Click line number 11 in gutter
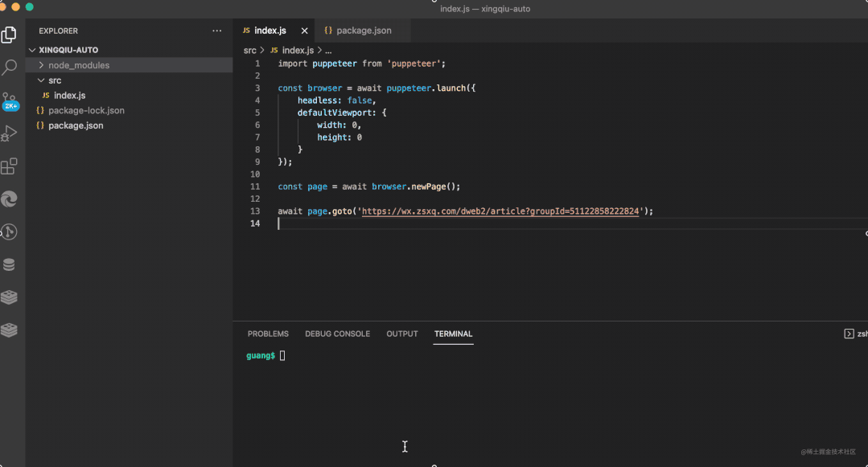 (255, 186)
